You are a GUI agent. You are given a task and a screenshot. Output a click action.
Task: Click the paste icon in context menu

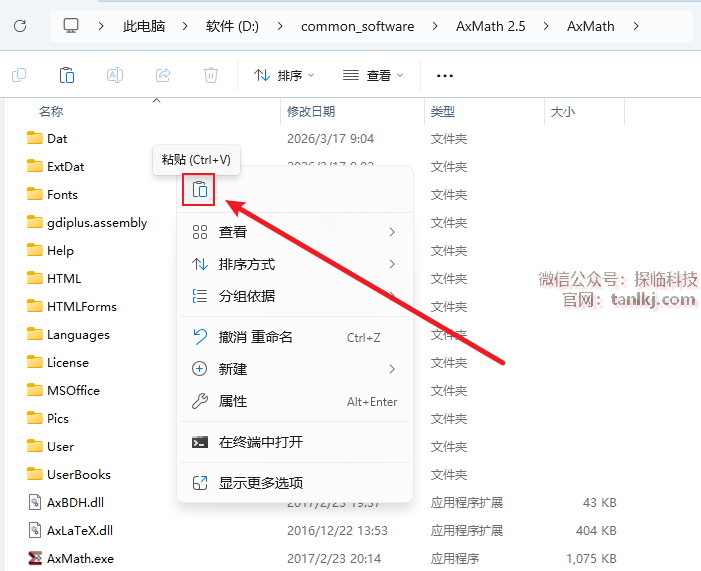coord(199,190)
